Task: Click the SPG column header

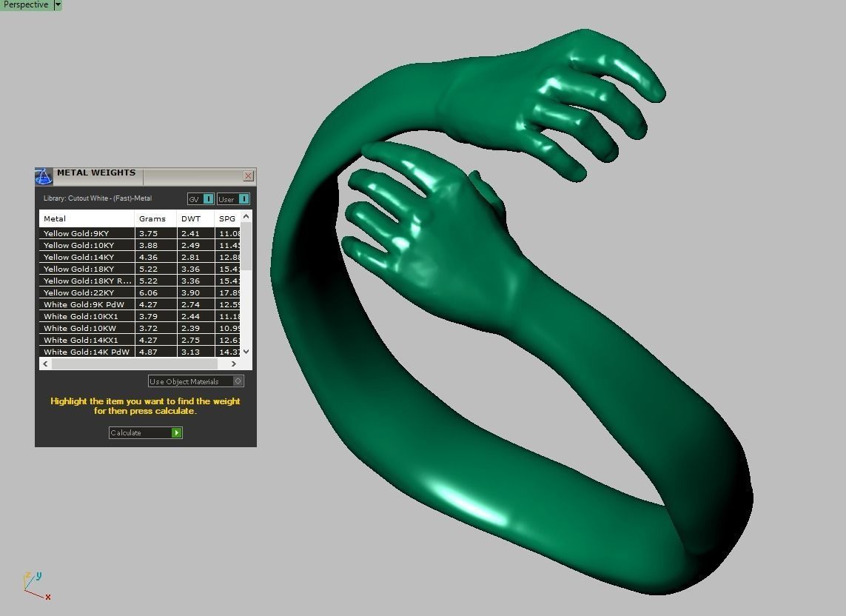Action: (x=228, y=218)
